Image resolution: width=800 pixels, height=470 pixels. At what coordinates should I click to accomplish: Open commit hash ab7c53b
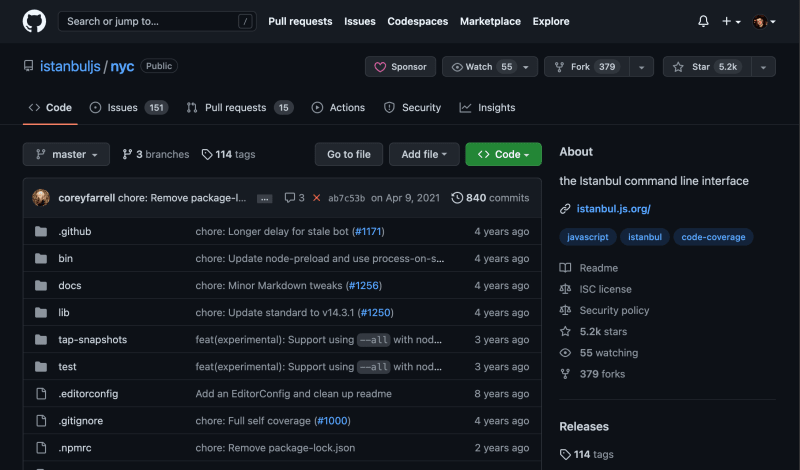coord(346,199)
